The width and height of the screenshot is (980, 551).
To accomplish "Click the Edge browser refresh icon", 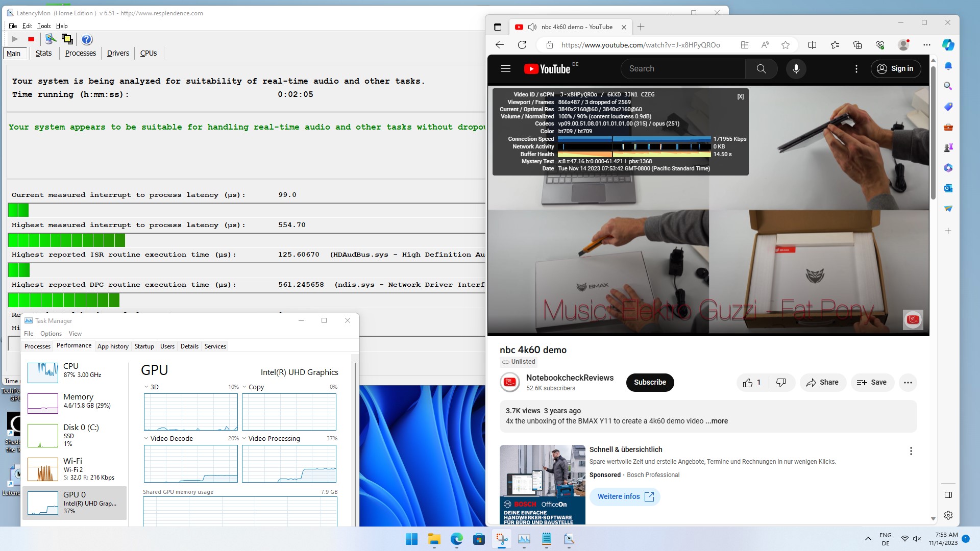I will (522, 45).
